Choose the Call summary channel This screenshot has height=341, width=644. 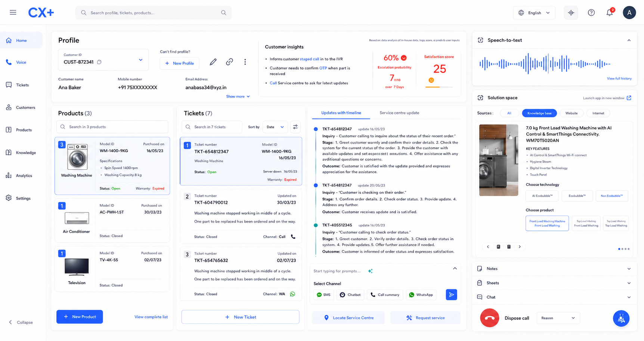pos(385,295)
